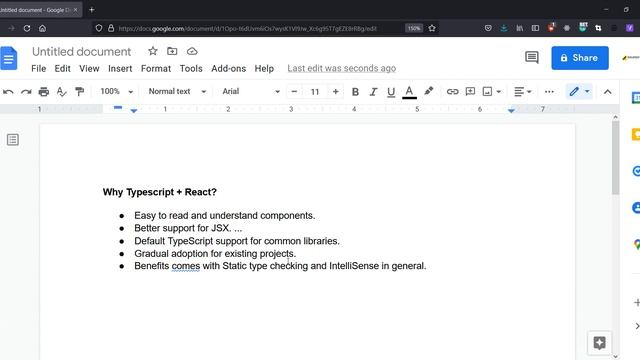This screenshot has width=640, height=360.
Task: Click the Undo arrow in toolbar
Action: pos(8,92)
